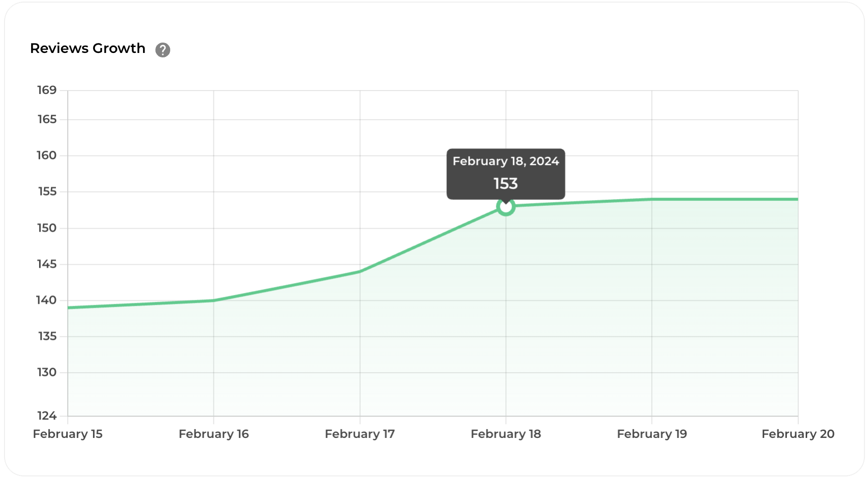Viewport: 868px width, 479px height.
Task: Click the February 17 x-axis label
Action: point(360,434)
